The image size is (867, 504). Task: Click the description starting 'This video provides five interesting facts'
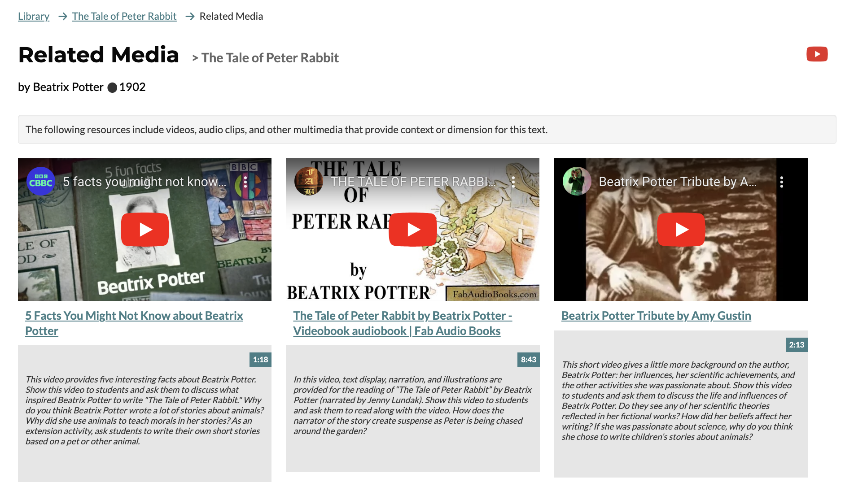tap(144, 410)
